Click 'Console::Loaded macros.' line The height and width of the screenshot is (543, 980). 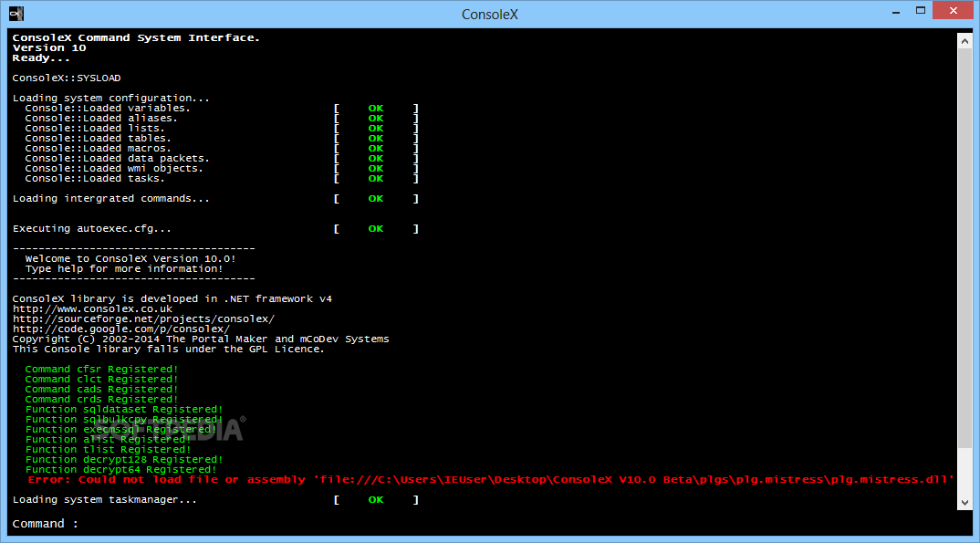[x=99, y=148]
